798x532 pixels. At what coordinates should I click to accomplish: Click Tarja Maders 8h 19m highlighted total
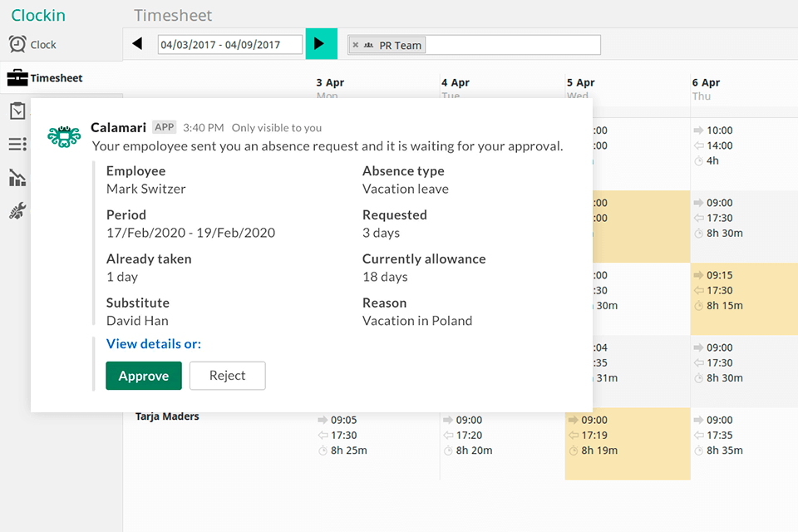tap(599, 451)
